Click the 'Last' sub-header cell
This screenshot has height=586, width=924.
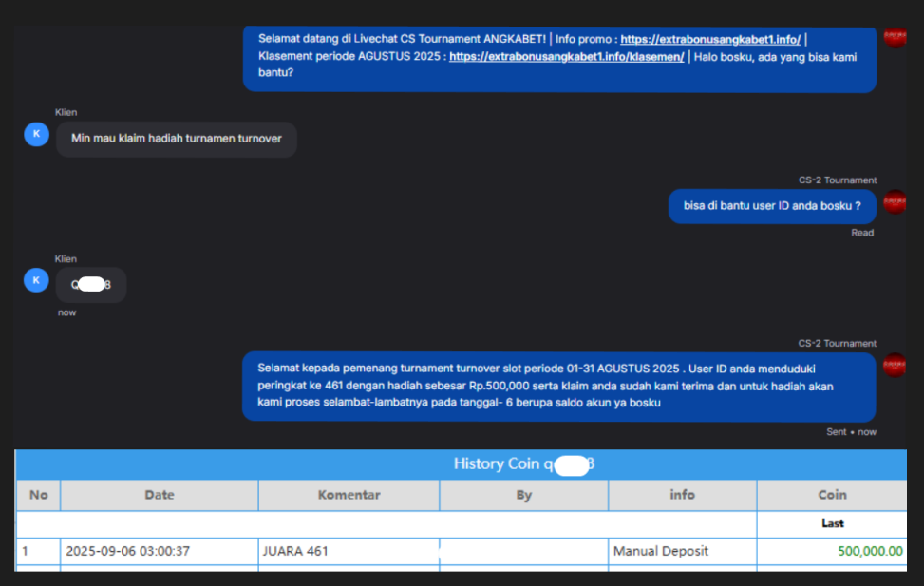(832, 523)
